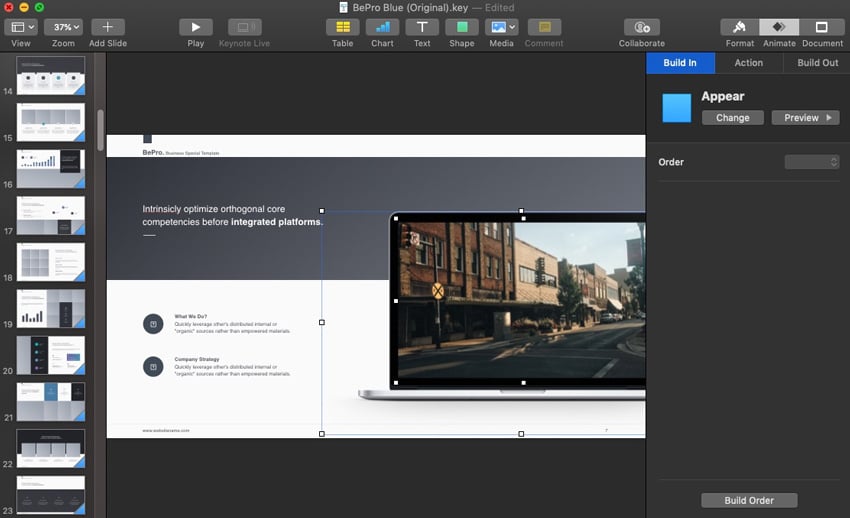Select slide 19 thumbnail

[51, 308]
